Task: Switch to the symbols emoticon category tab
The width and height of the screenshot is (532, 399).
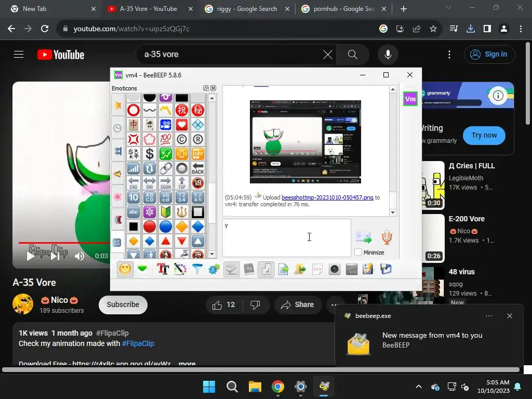Action: tap(118, 242)
